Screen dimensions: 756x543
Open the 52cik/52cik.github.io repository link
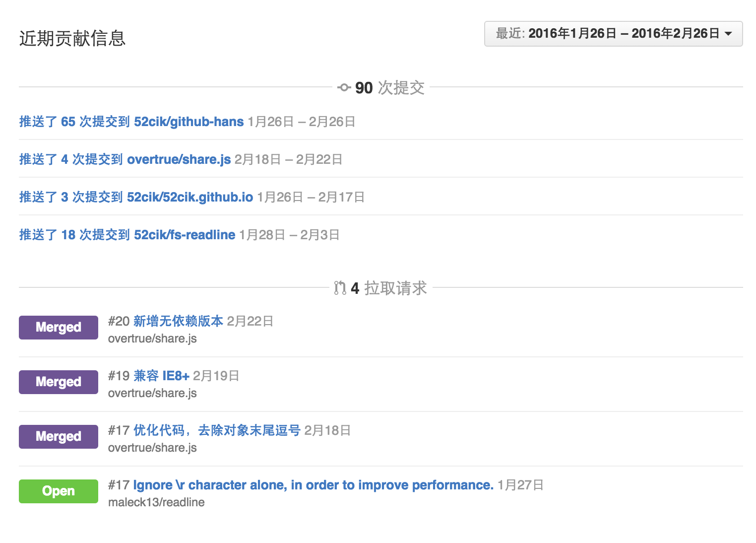click(x=191, y=197)
